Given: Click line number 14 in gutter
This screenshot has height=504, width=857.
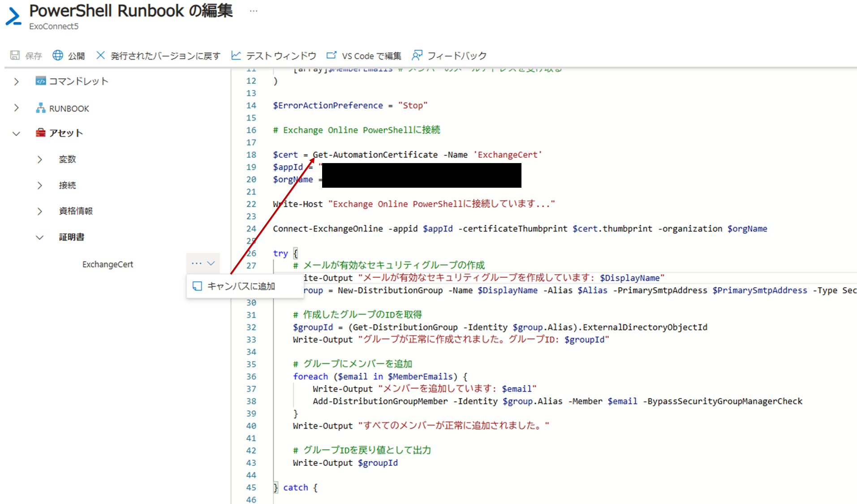Looking at the screenshot, I should (x=251, y=105).
